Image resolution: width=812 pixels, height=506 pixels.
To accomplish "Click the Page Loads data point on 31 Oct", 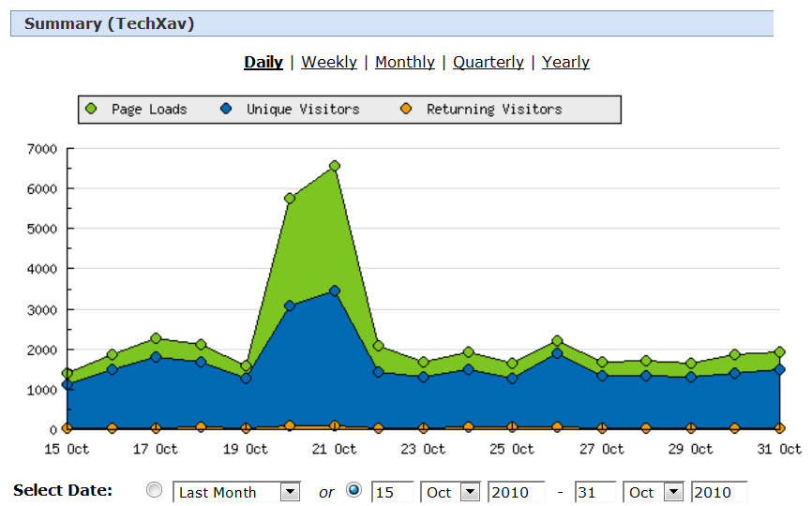I will (779, 352).
